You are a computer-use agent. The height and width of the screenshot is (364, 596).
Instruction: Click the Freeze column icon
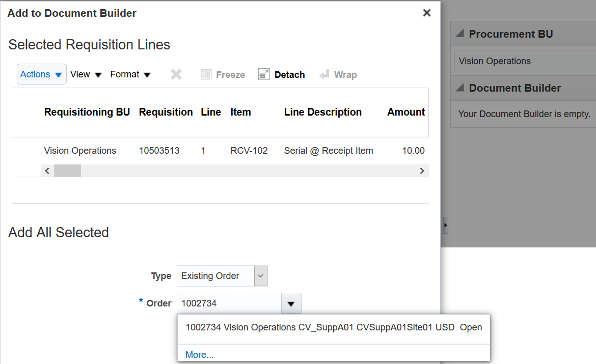pyautogui.click(x=206, y=75)
